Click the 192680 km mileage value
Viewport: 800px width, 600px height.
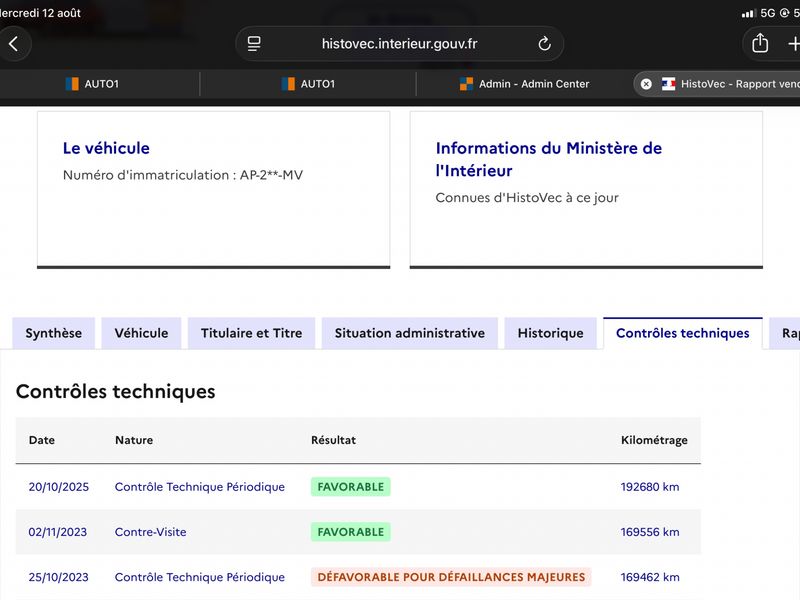pyautogui.click(x=650, y=487)
